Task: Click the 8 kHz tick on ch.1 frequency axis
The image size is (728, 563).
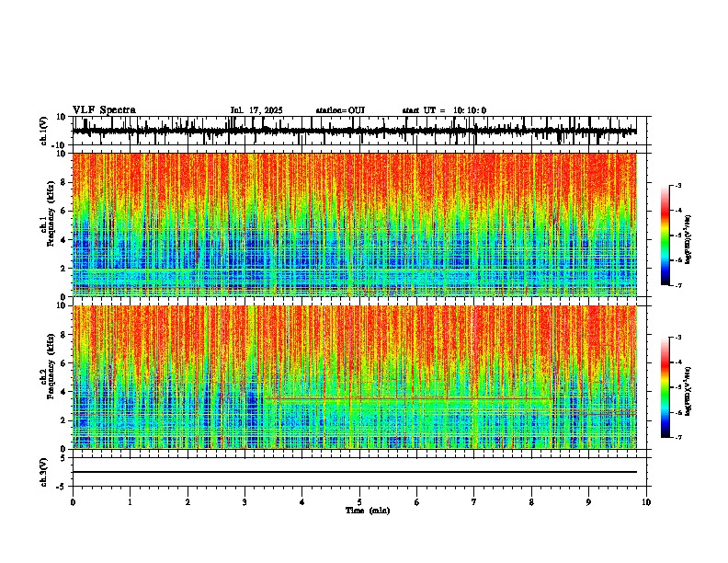Action: pyautogui.click(x=64, y=182)
